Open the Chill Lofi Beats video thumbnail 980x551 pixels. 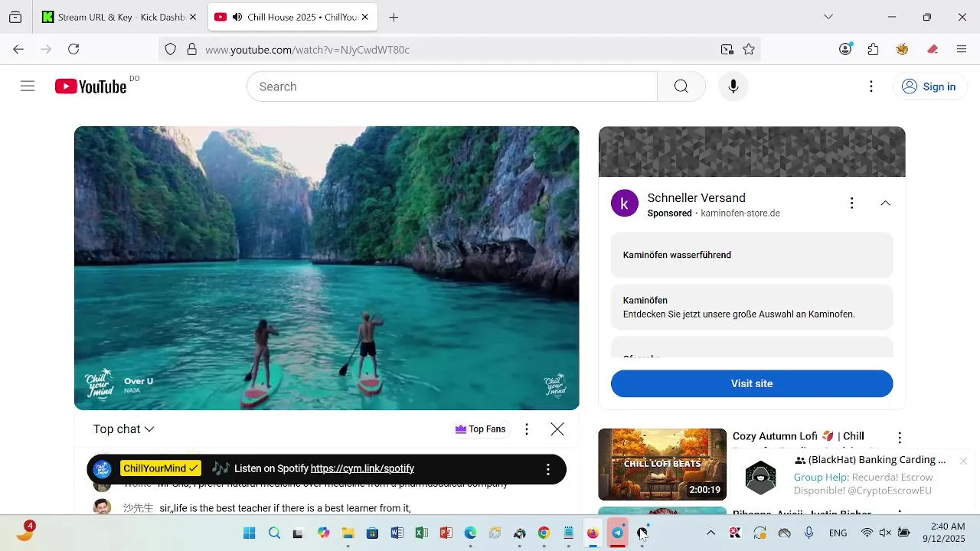[662, 465]
